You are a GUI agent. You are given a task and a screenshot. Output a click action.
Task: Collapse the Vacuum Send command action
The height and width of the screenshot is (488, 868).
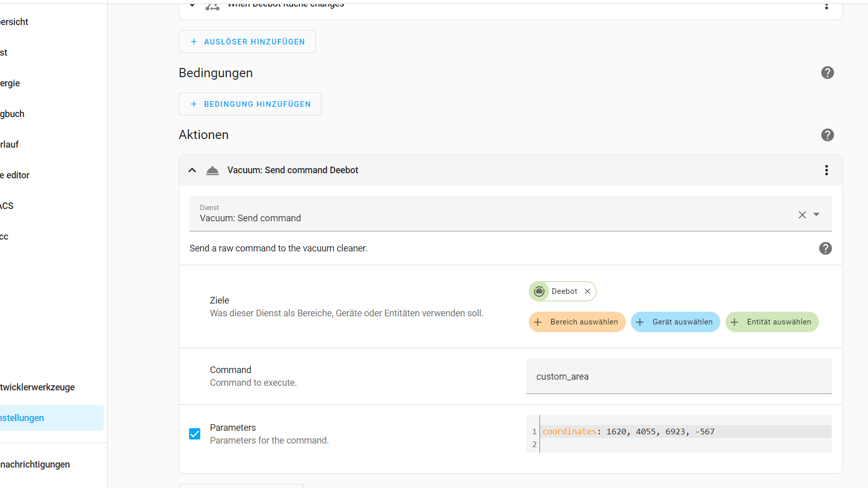192,170
